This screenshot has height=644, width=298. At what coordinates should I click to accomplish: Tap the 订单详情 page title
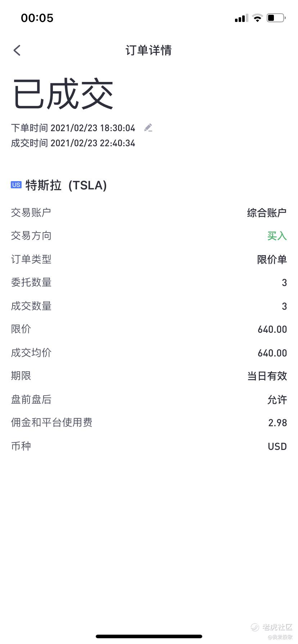149,50
